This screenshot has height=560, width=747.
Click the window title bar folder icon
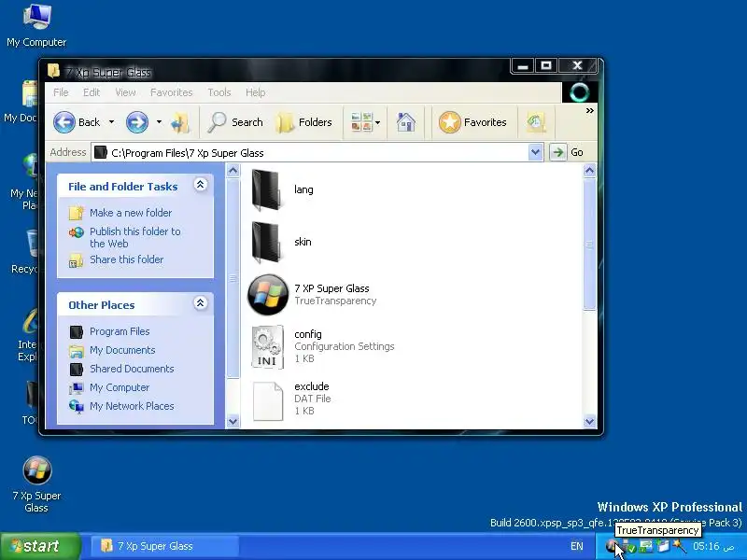[54, 71]
